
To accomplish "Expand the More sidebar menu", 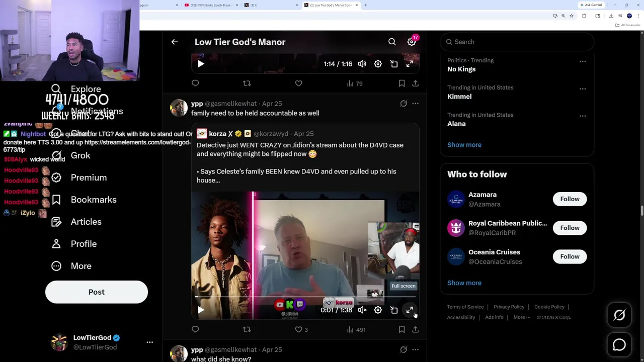I will coord(71,266).
